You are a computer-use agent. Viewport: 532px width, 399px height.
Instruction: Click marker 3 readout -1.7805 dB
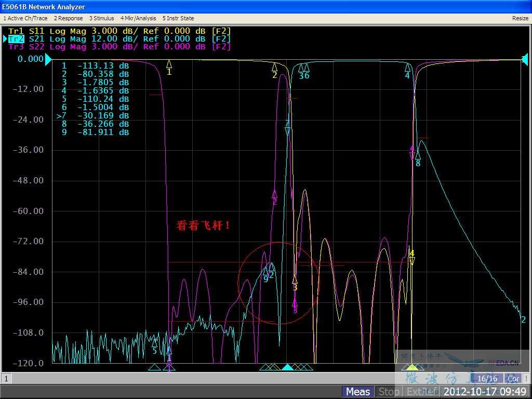pyautogui.click(x=96, y=82)
